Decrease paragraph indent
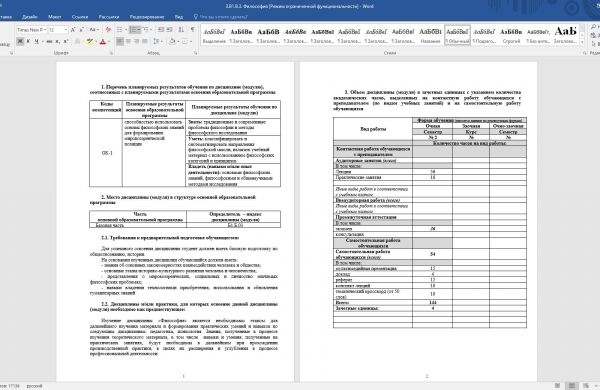The image size is (600, 390). [x=161, y=29]
